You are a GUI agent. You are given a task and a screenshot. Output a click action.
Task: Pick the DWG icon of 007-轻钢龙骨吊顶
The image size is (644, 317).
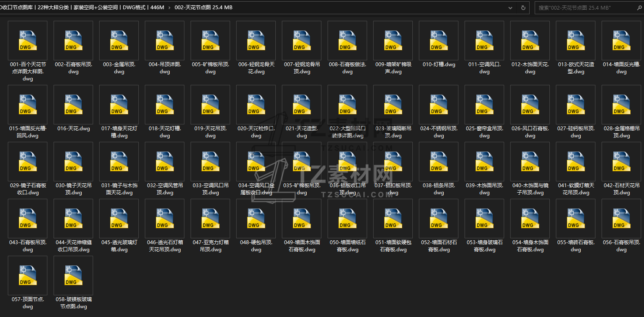pyautogui.click(x=302, y=41)
